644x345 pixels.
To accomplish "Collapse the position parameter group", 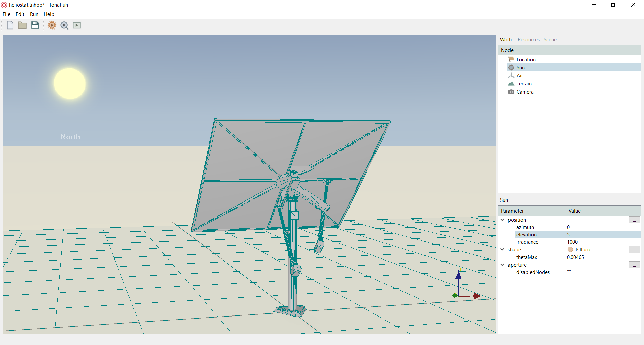I will (x=502, y=220).
